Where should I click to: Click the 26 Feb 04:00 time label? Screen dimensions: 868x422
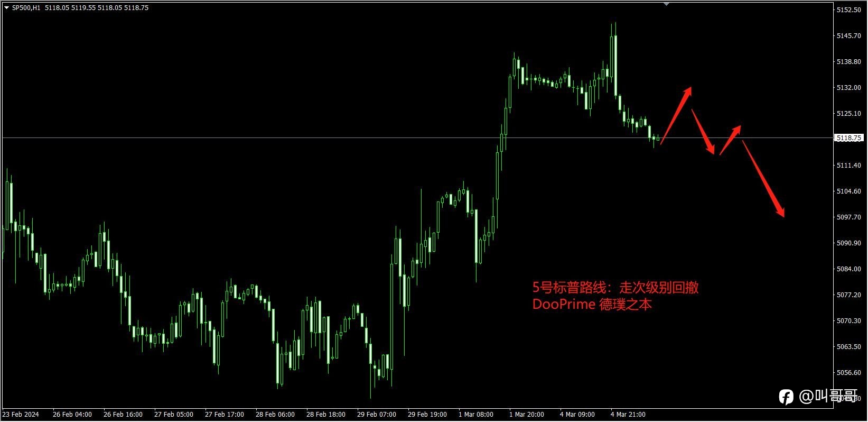tap(72, 415)
